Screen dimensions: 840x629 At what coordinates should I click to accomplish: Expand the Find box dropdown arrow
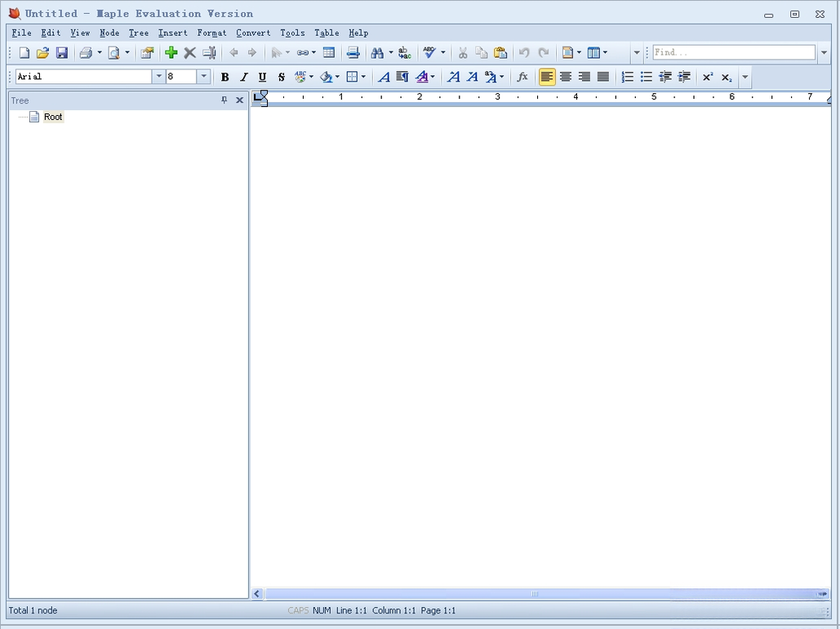coord(824,52)
